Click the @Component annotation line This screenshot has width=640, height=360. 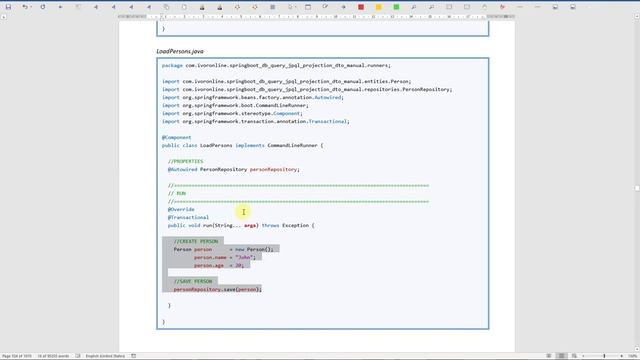[176, 138]
